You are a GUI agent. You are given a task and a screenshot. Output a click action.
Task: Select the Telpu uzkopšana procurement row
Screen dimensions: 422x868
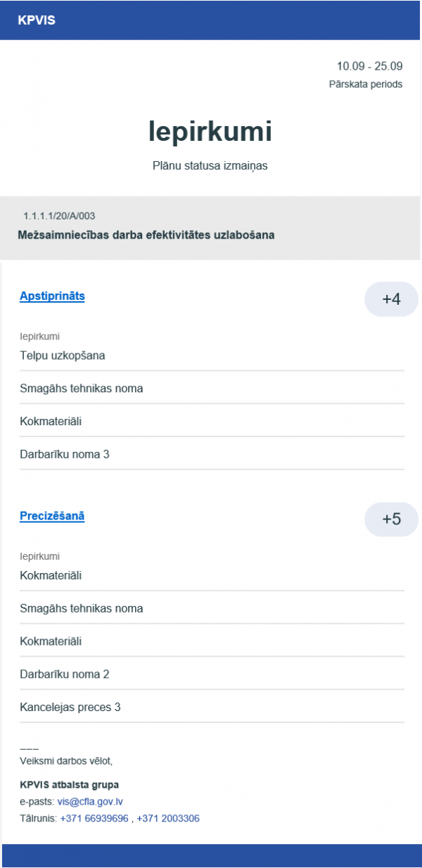pos(63,356)
